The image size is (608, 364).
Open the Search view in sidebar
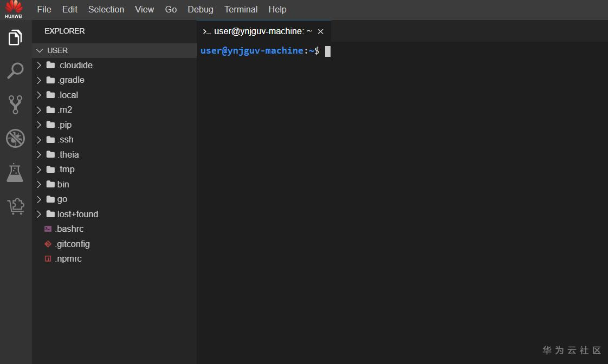[15, 71]
